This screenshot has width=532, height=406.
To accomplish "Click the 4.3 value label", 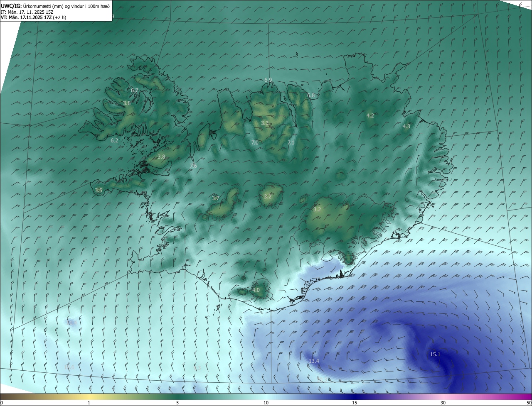I will tap(406, 126).
